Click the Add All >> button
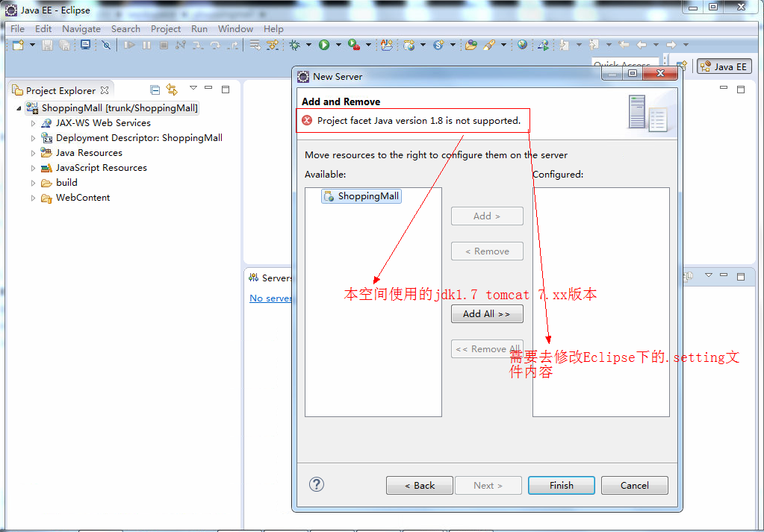 (487, 314)
